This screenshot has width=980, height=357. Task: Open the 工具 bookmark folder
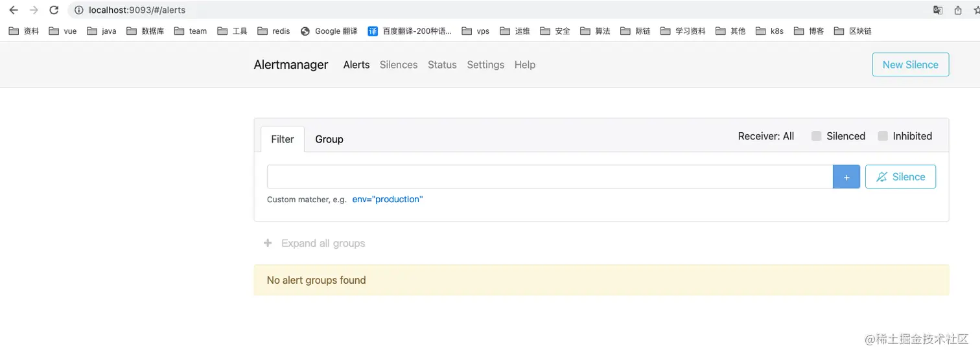tap(233, 31)
